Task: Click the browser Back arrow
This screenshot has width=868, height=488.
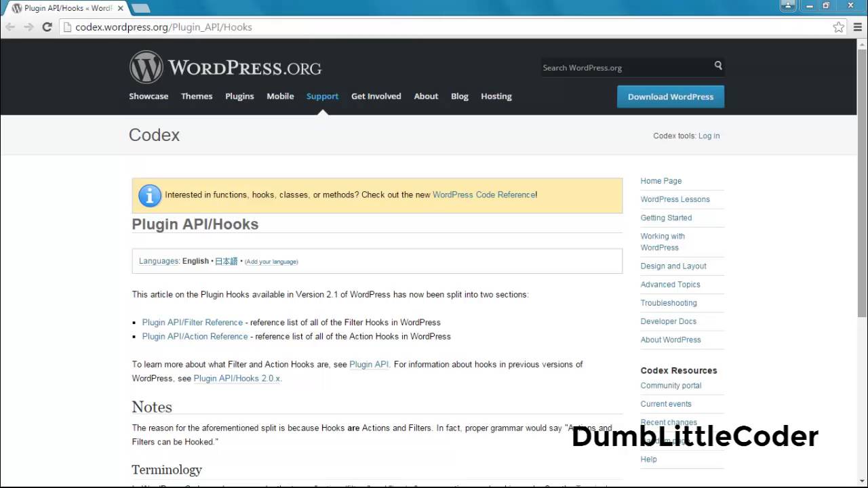Action: [10, 27]
